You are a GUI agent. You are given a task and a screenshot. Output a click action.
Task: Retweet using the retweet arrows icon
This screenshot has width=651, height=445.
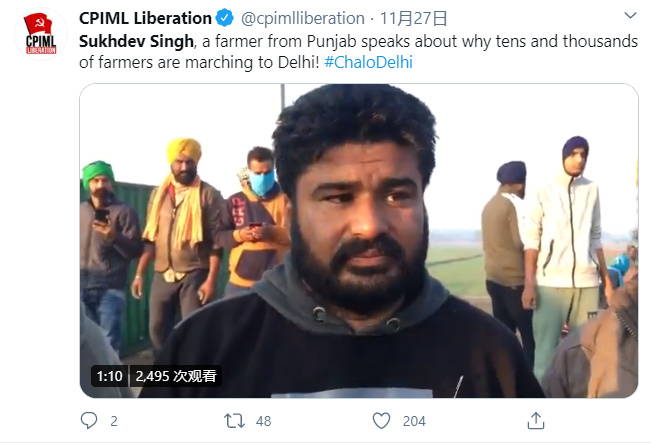[x=234, y=421]
